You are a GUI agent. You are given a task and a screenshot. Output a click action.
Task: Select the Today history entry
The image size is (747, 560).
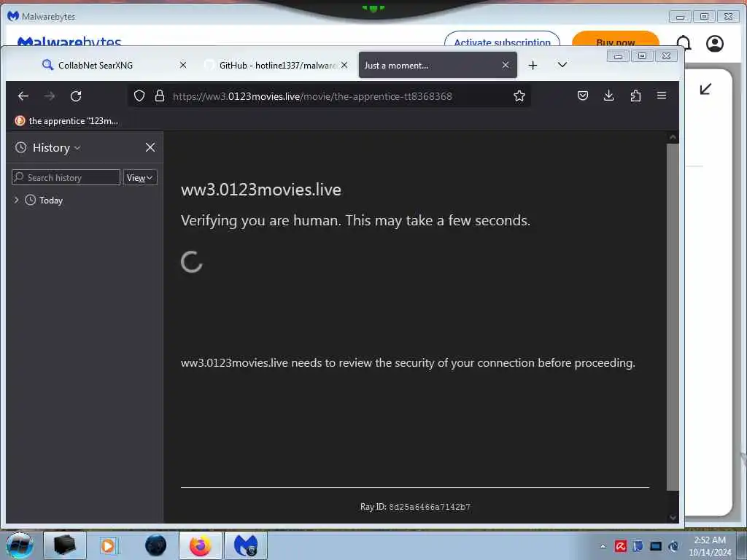(x=50, y=201)
